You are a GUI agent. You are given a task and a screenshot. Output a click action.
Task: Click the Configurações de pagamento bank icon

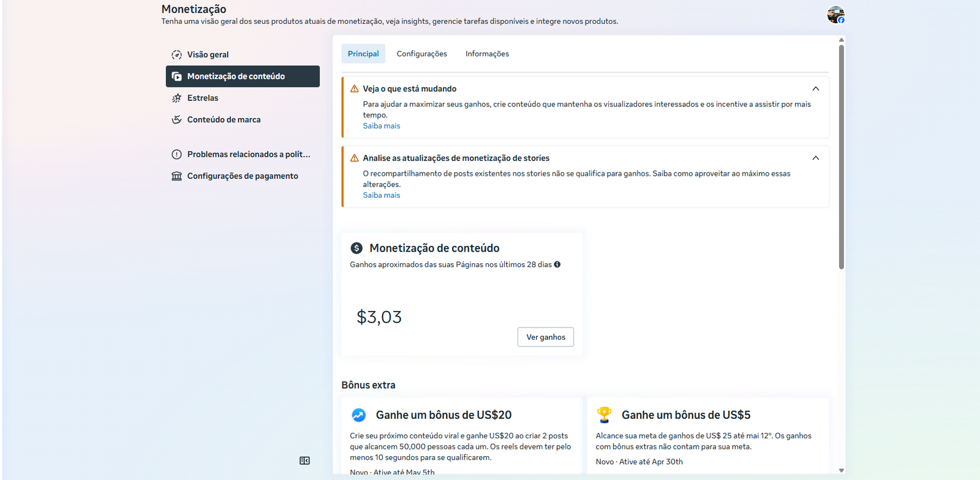point(176,176)
